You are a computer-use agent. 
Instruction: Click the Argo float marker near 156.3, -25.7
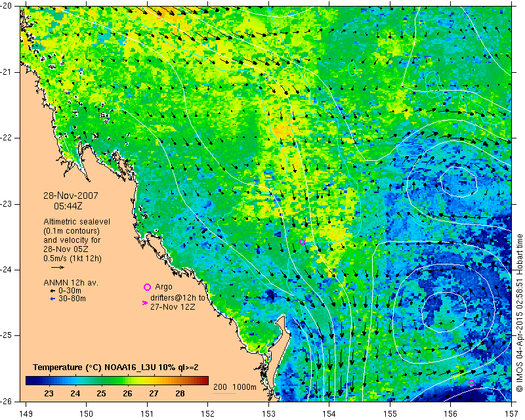471,382
